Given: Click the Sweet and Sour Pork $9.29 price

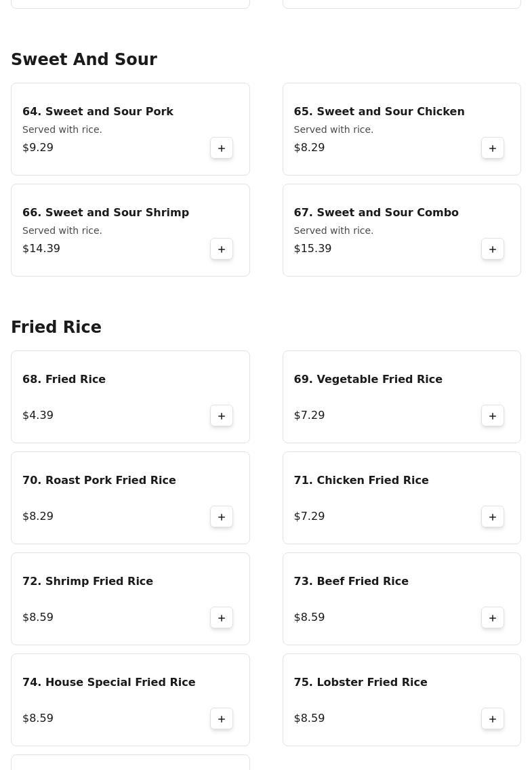Looking at the screenshot, I should coord(38,147).
